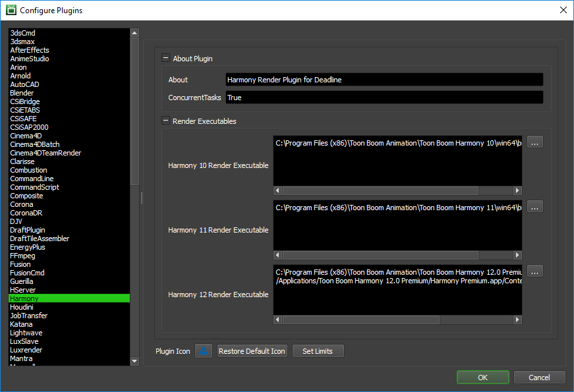This screenshot has width=574, height=392.
Task: Select 3dsCmd in plugin list
Action: (x=69, y=33)
